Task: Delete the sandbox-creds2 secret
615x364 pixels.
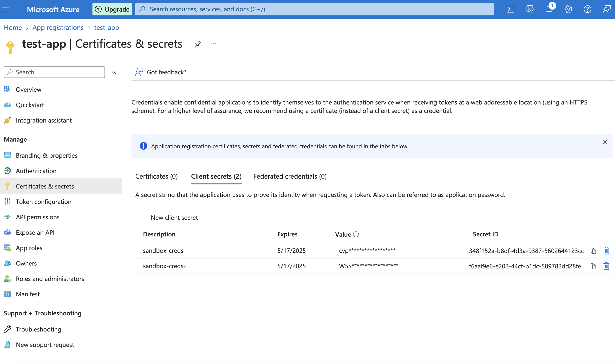Action: click(606, 266)
